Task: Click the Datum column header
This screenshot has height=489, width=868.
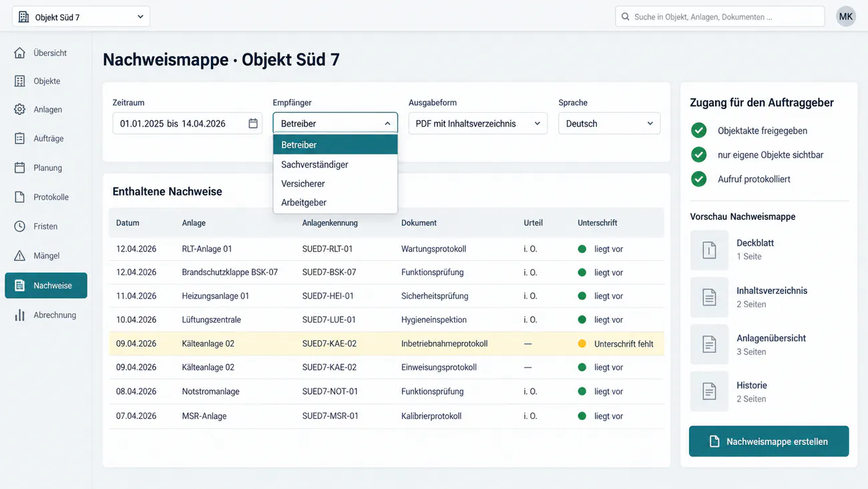Action: (128, 223)
